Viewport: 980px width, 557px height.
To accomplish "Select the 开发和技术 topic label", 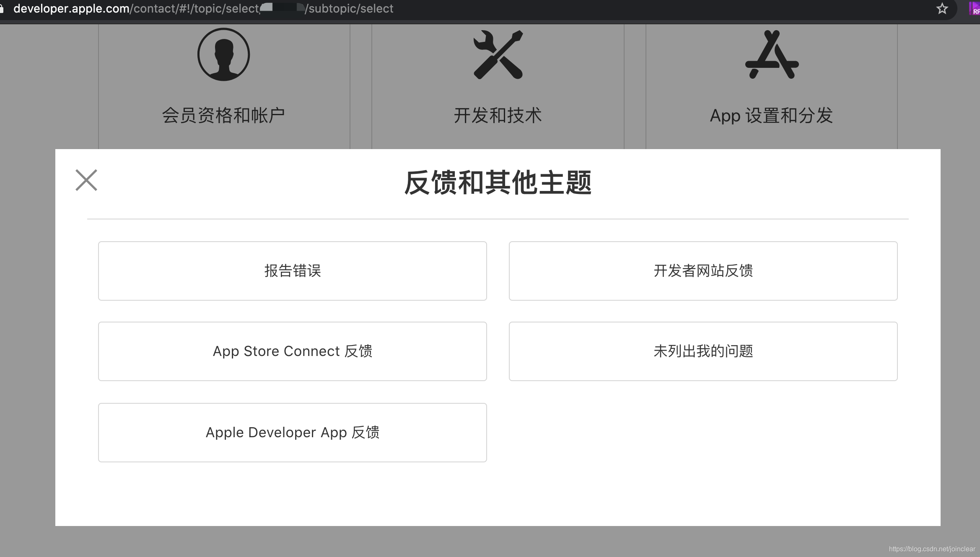I will click(498, 116).
